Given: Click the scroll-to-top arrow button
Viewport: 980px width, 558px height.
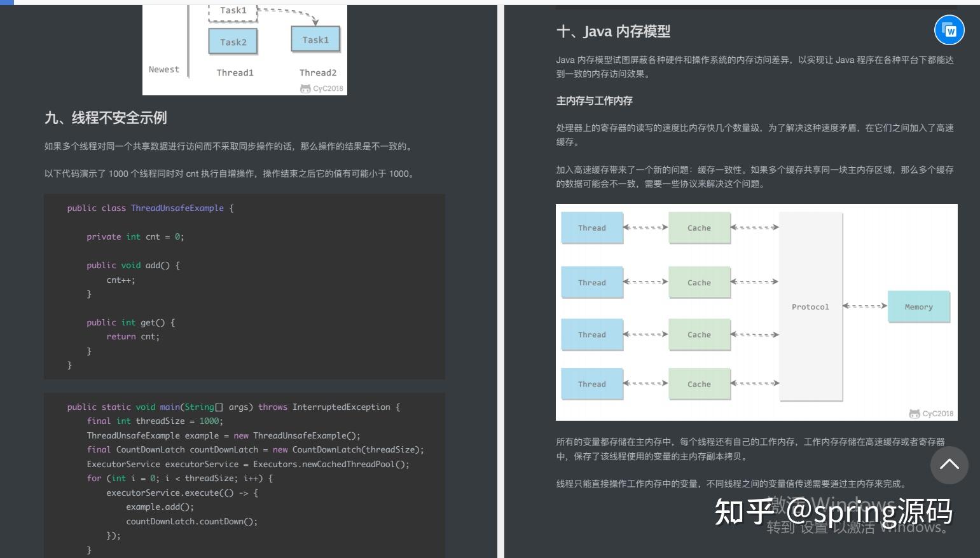Looking at the screenshot, I should click(949, 465).
